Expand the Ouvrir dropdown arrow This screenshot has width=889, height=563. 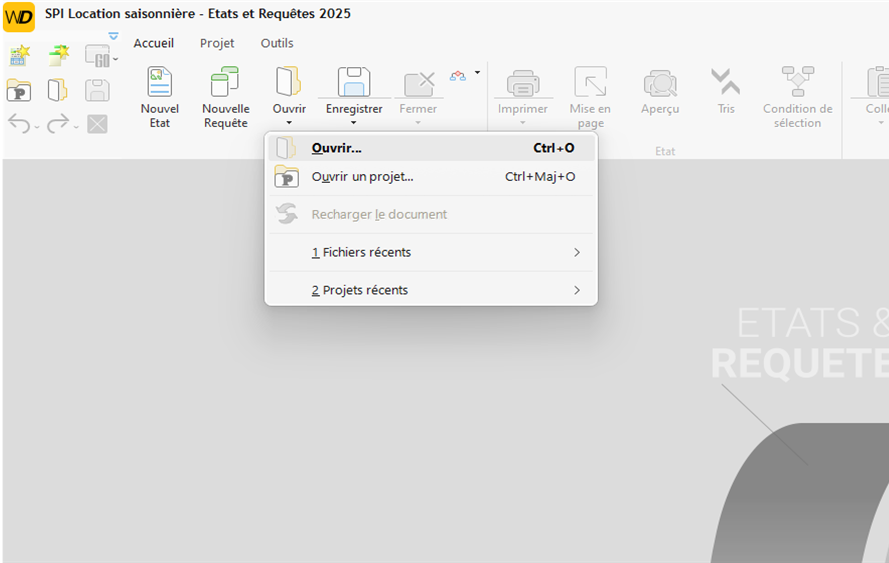[289, 124]
